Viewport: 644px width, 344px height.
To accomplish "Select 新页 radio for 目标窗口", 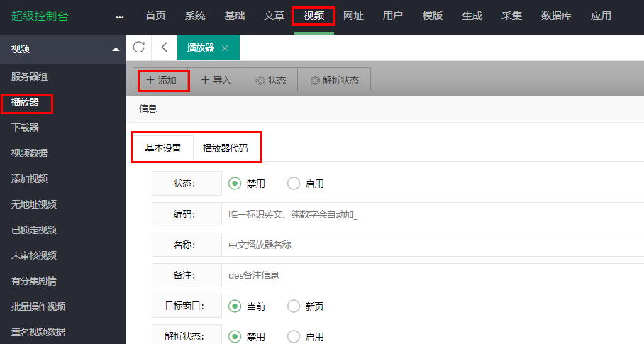I will (294, 306).
